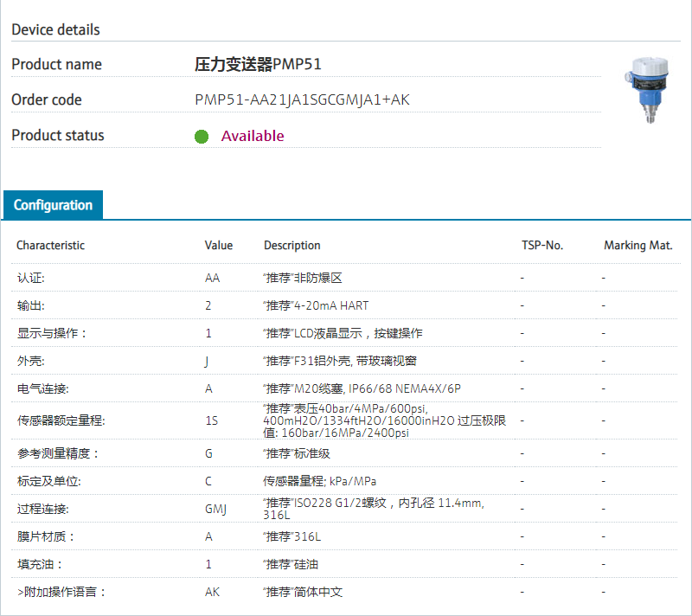Select the order code PMP51-AA21JA1SGCGMJA1+AK
This screenshot has height=616, width=692.
[x=302, y=99]
